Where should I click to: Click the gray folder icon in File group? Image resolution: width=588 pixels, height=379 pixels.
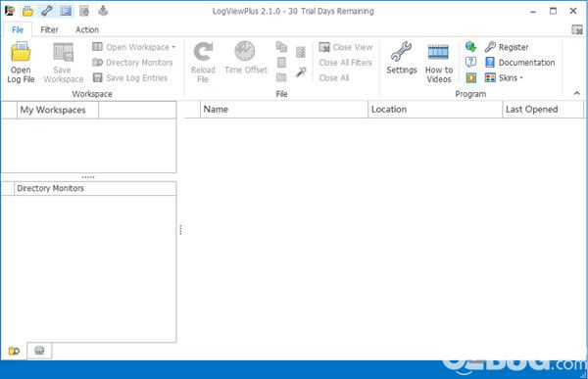tap(281, 77)
